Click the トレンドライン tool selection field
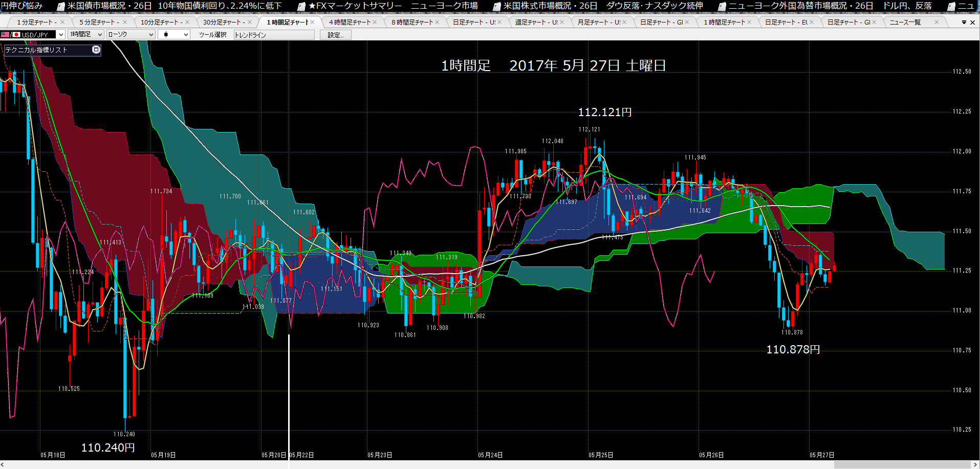 coord(274,35)
